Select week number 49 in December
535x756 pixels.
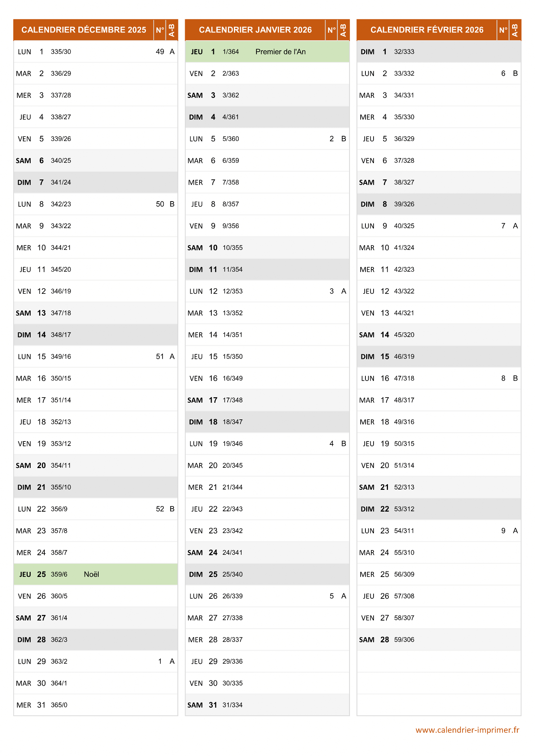pos(160,52)
